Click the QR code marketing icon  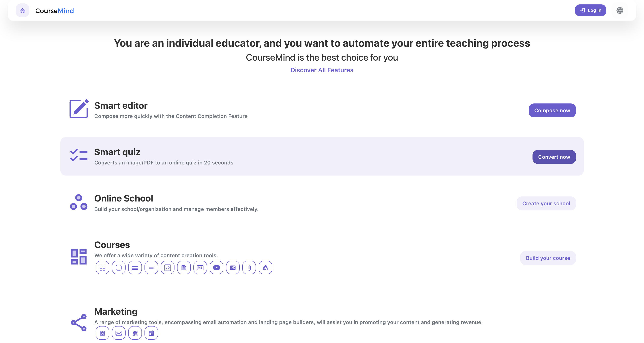pos(135,333)
